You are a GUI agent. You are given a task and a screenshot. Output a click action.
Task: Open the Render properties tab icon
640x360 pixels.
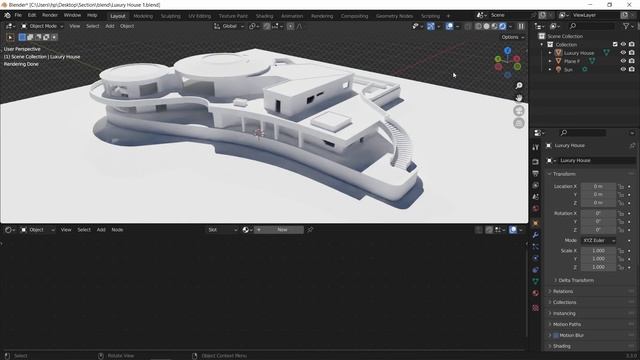click(x=536, y=162)
